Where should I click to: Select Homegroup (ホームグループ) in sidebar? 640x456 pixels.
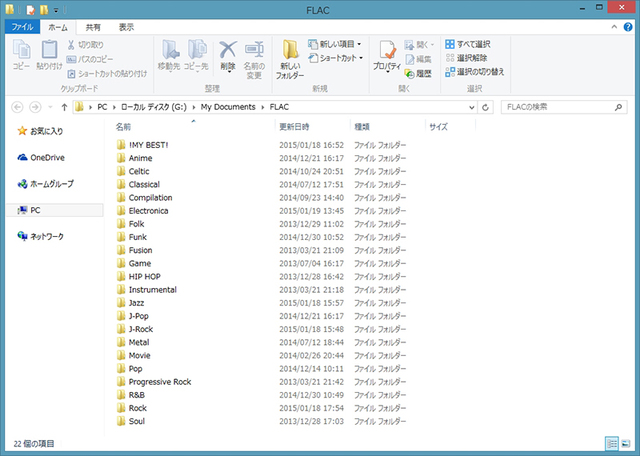pos(51,184)
